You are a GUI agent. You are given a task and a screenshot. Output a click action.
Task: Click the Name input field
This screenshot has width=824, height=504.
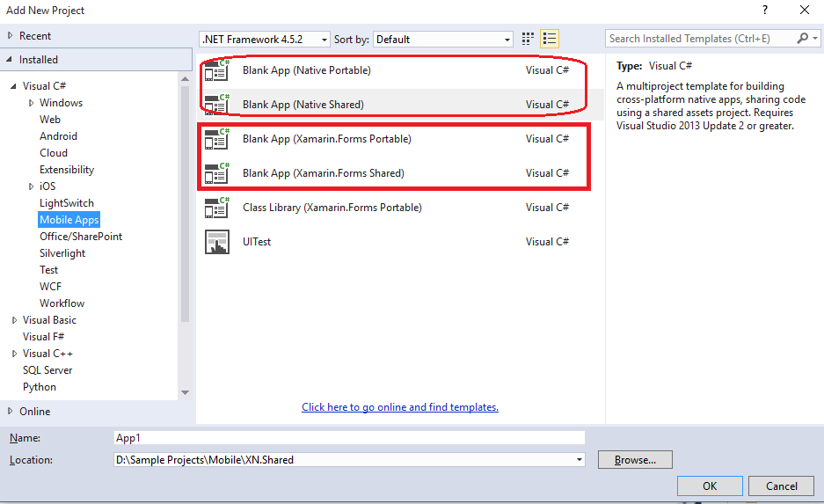coord(349,438)
